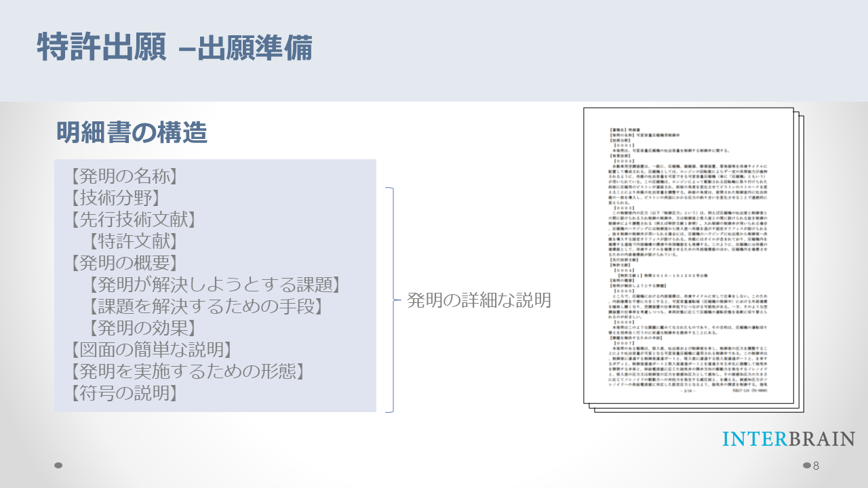Viewport: 868px width, 488px height.
Task: Click the 【図面の簡単な説明】 item
Action: [x=151, y=350]
